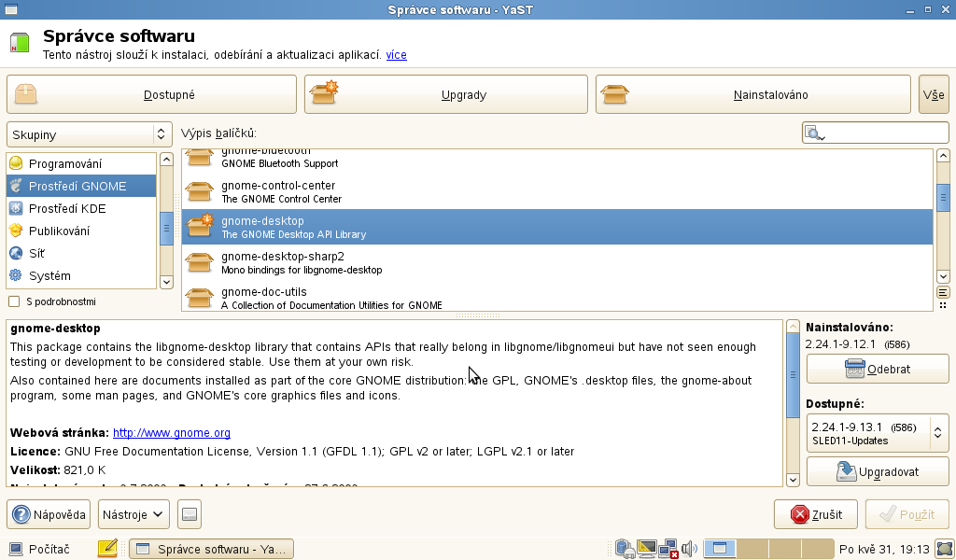Click the display monitor tray icon

click(x=647, y=549)
